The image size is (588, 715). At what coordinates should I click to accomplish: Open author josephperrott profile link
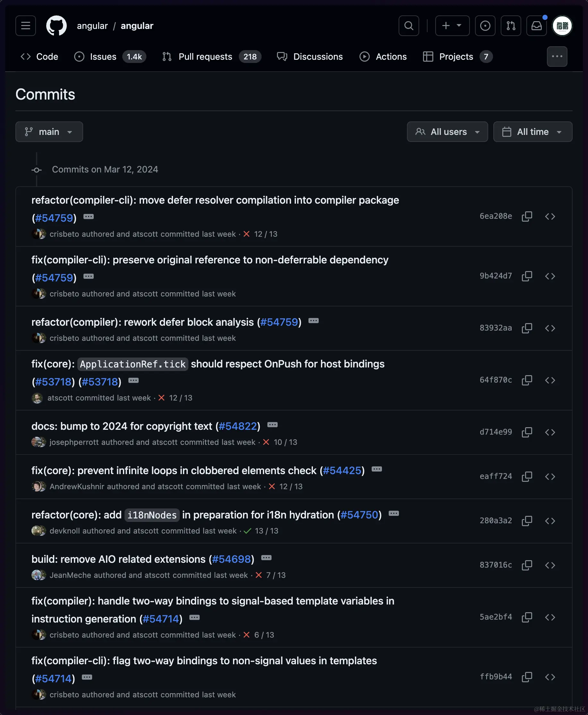point(74,442)
